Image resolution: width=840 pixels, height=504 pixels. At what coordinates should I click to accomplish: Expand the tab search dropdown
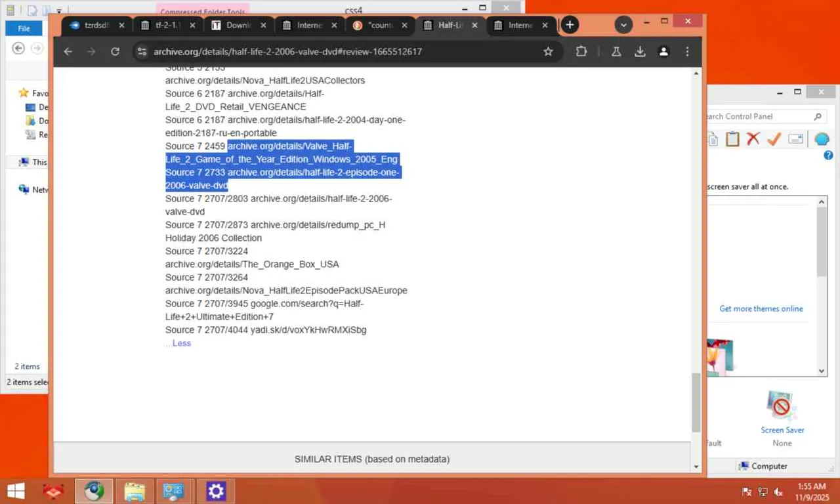pyautogui.click(x=623, y=25)
